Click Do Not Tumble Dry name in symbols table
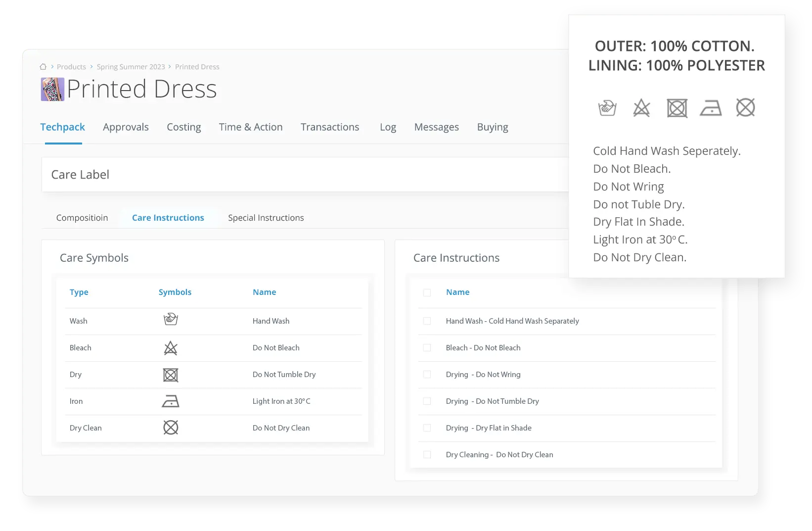Screen dimensions: 812x531 click(x=284, y=375)
